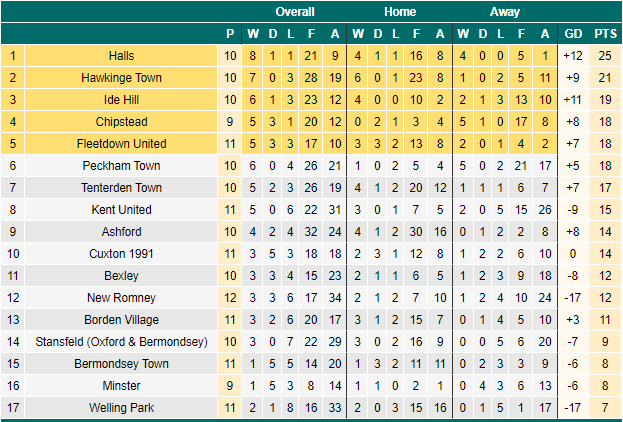This screenshot has width=623, height=422.
Task: Click on Chipstead team name
Action: [x=121, y=122]
